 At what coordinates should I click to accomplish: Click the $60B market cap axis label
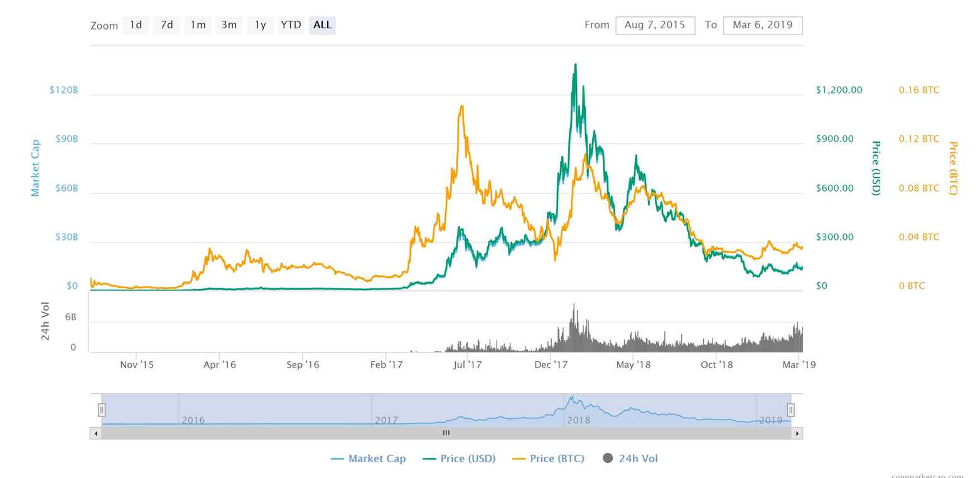click(67, 188)
